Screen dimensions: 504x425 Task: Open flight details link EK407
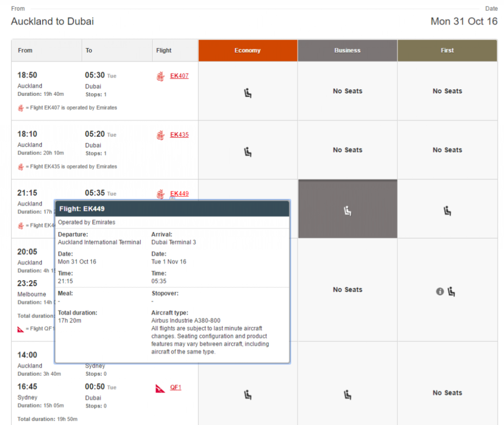click(179, 76)
